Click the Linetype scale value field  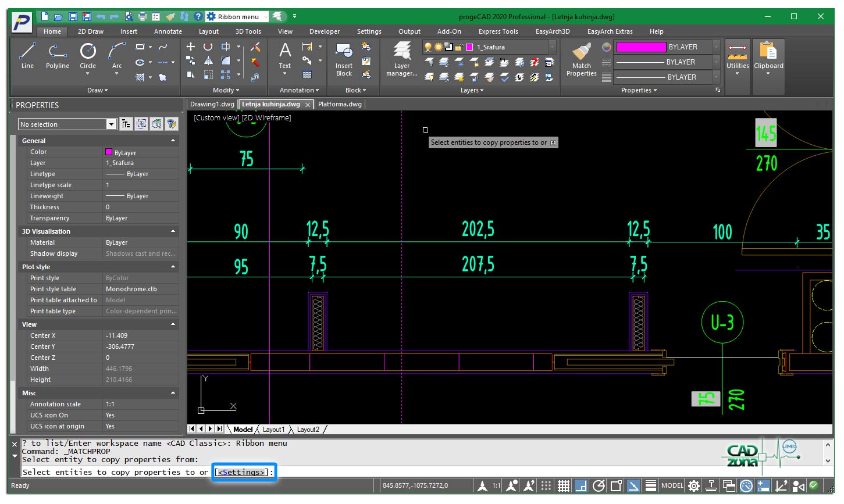click(141, 185)
